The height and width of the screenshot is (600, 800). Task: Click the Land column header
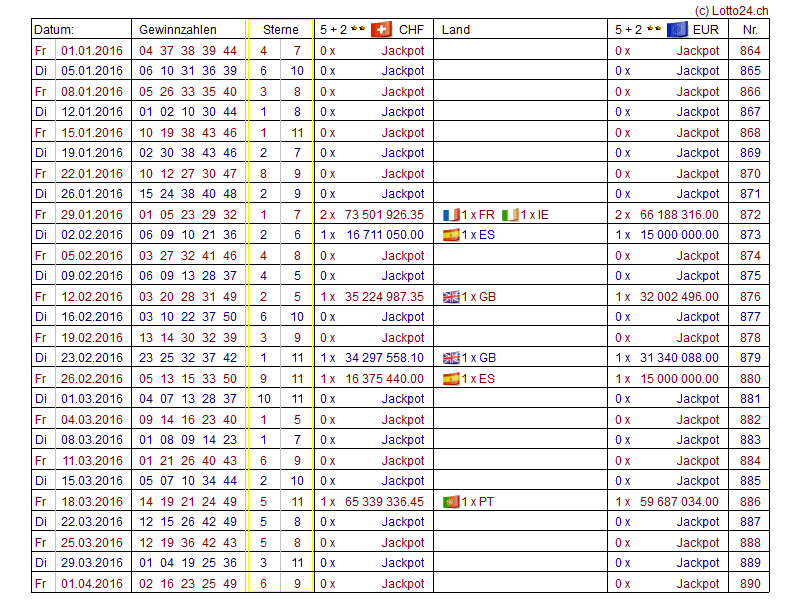coord(456,30)
